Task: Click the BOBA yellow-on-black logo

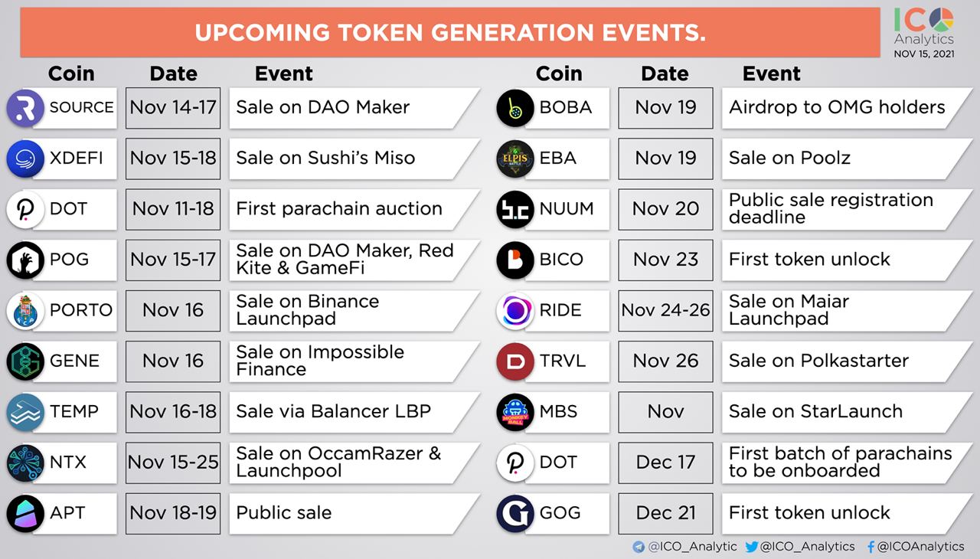Action: [x=515, y=108]
